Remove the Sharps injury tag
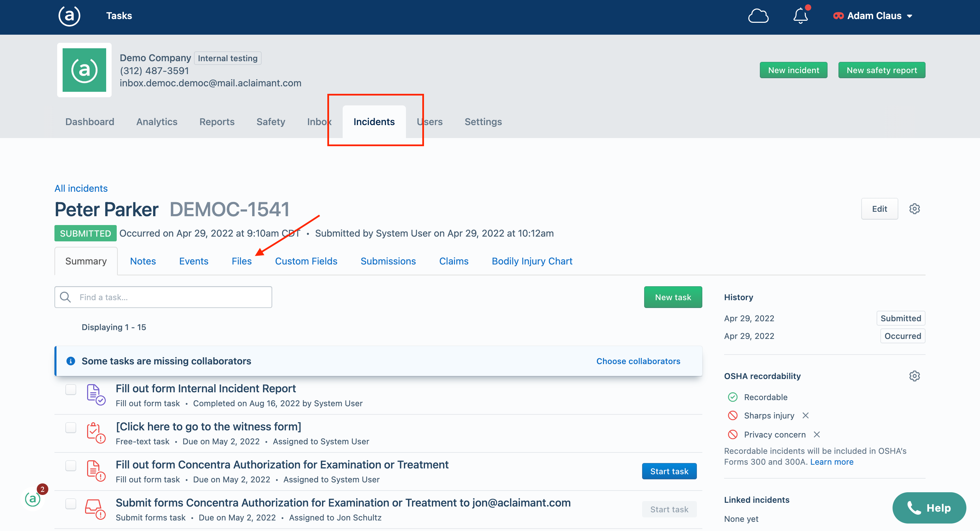The height and width of the screenshot is (531, 980). (x=806, y=415)
